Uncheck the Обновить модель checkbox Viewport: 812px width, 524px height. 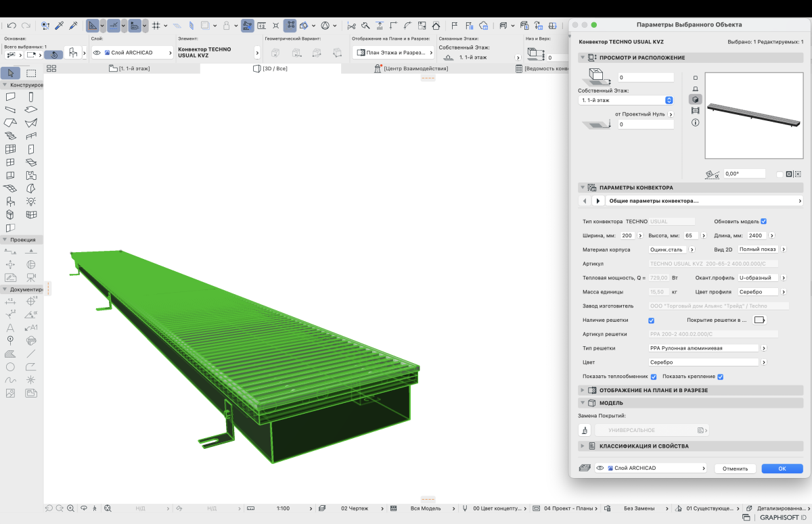tap(763, 221)
